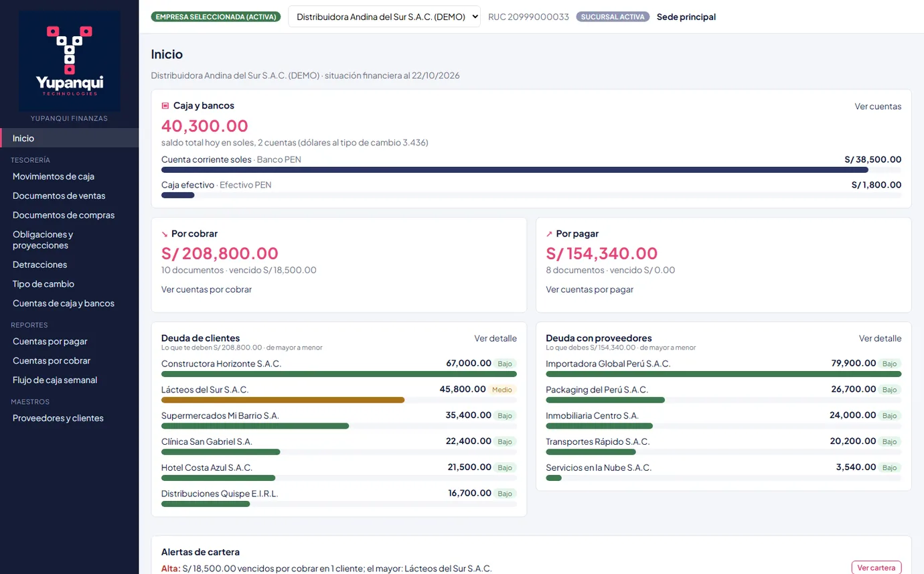This screenshot has height=574, width=924.
Task: Click the Medio risk badge
Action: tap(502, 390)
